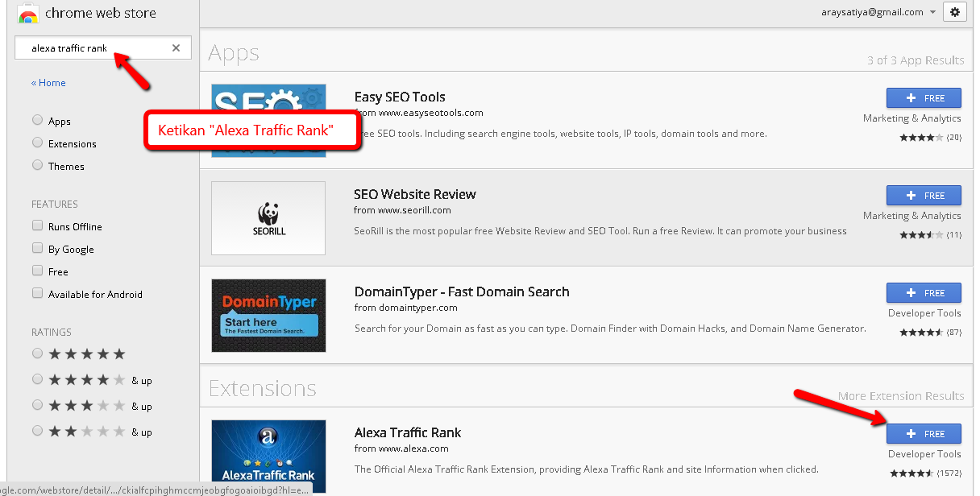Click the DomainTyper banner image
980x496 pixels.
pos(268,316)
